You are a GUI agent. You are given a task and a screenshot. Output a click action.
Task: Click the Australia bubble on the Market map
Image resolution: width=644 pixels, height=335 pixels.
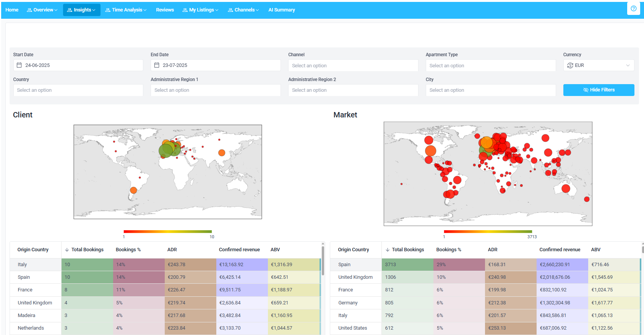tap(566, 189)
